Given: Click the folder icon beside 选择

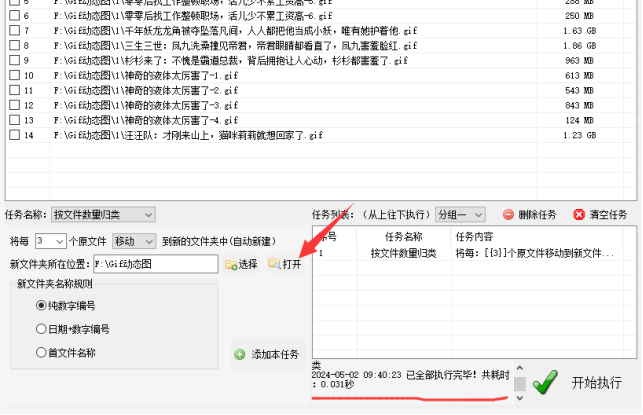Looking at the screenshot, I should tap(231, 265).
